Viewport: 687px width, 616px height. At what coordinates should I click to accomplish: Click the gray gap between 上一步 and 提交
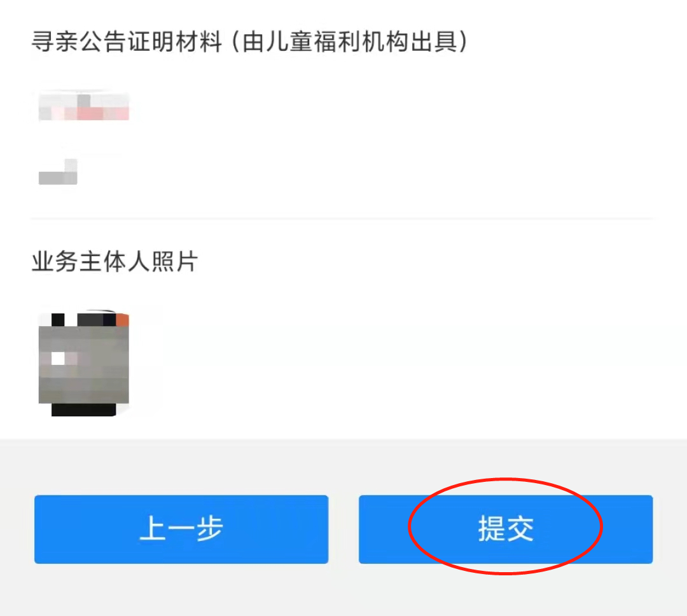point(343,530)
